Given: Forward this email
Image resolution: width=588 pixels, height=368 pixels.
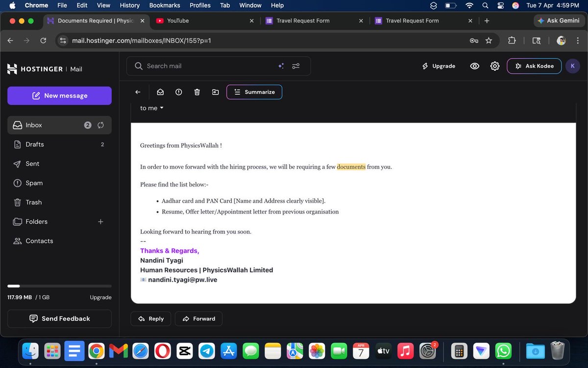Looking at the screenshot, I should [198, 318].
